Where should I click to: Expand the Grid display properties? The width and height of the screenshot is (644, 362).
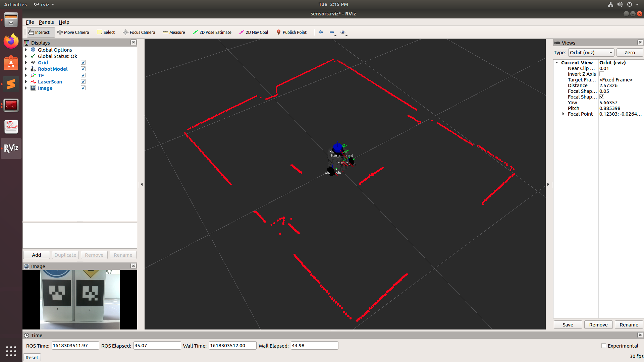tap(26, 62)
